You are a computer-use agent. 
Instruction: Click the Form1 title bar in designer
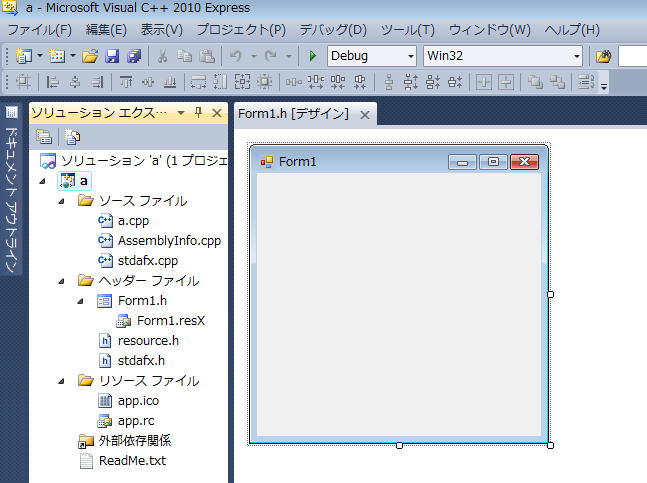coord(360,161)
